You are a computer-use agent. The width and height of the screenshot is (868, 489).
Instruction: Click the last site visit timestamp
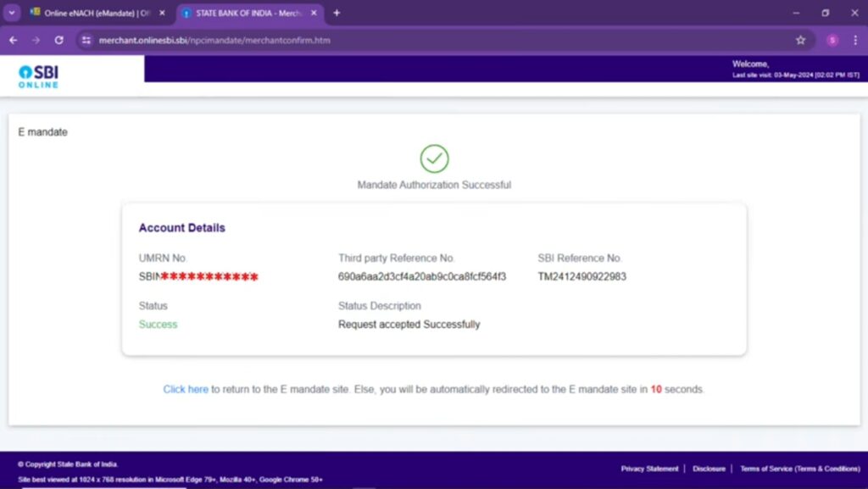(795, 75)
